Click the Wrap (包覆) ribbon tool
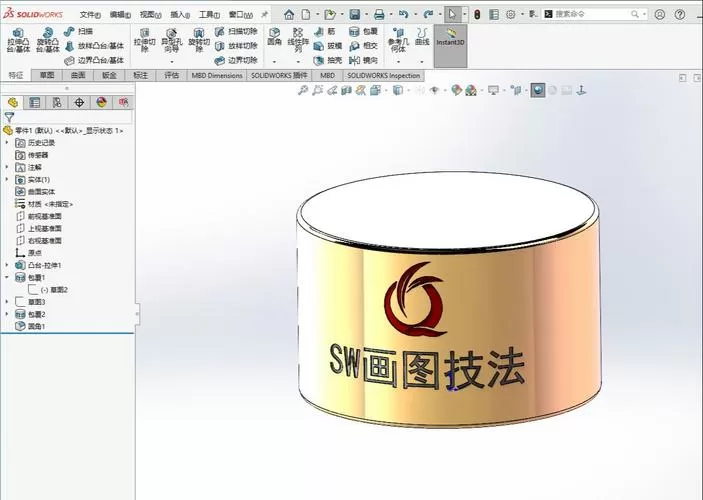Image resolution: width=703 pixels, height=500 pixels. point(364,31)
